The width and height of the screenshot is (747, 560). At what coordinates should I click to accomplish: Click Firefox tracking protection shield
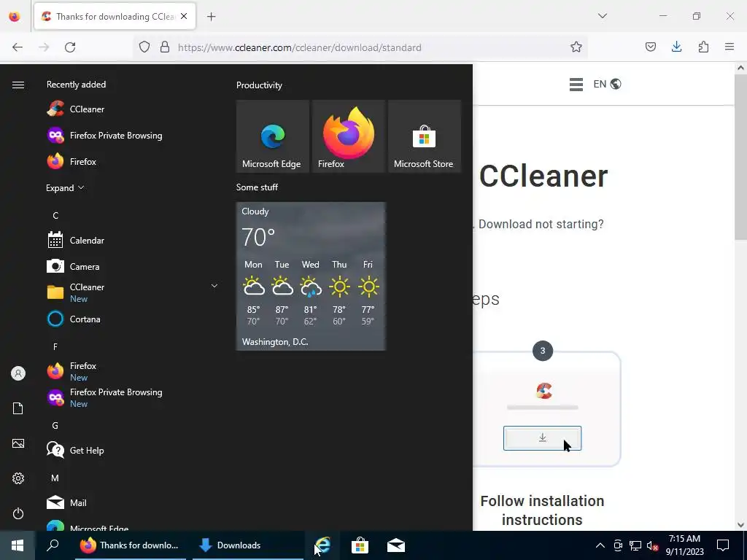(x=144, y=47)
